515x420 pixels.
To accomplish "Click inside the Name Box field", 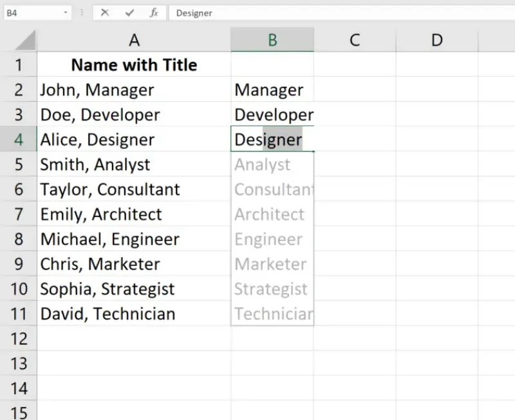I will (x=32, y=12).
